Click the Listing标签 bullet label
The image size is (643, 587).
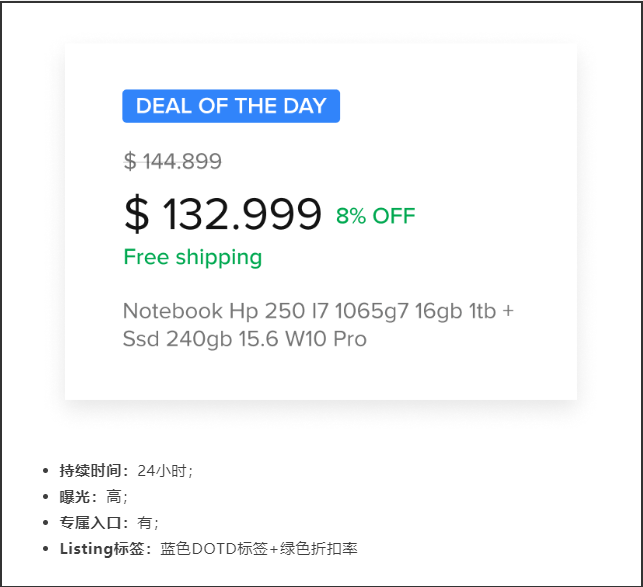pos(102,549)
